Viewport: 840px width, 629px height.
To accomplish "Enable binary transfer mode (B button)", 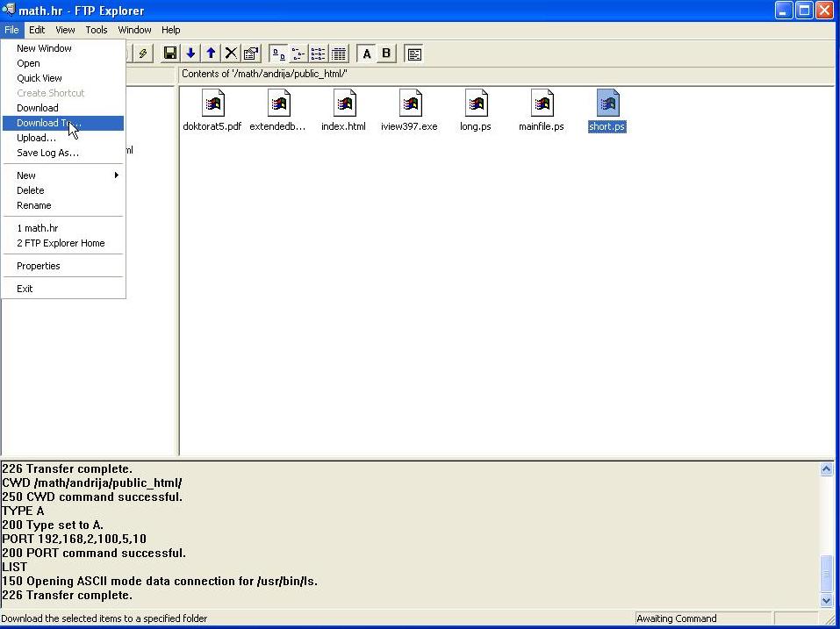I will point(386,54).
